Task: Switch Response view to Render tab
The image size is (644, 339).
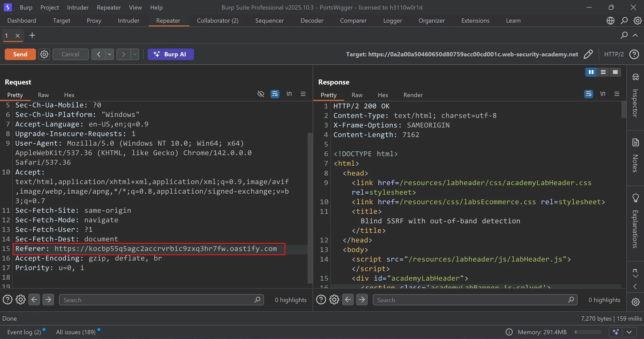Action: click(413, 95)
